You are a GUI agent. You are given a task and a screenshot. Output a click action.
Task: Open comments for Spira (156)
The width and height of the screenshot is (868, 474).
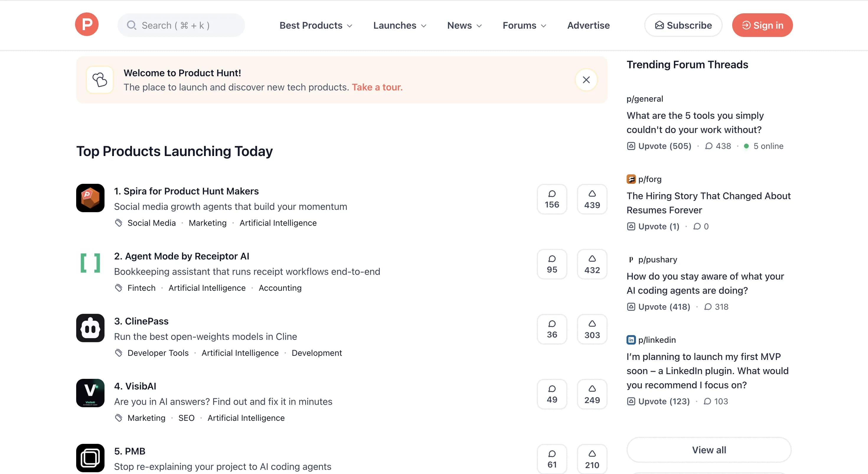coord(552,199)
